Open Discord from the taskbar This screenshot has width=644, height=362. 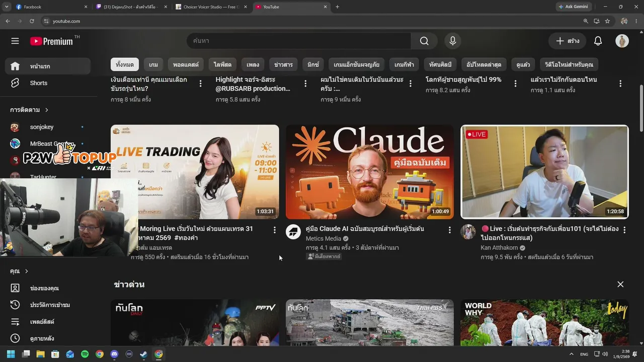114,354
